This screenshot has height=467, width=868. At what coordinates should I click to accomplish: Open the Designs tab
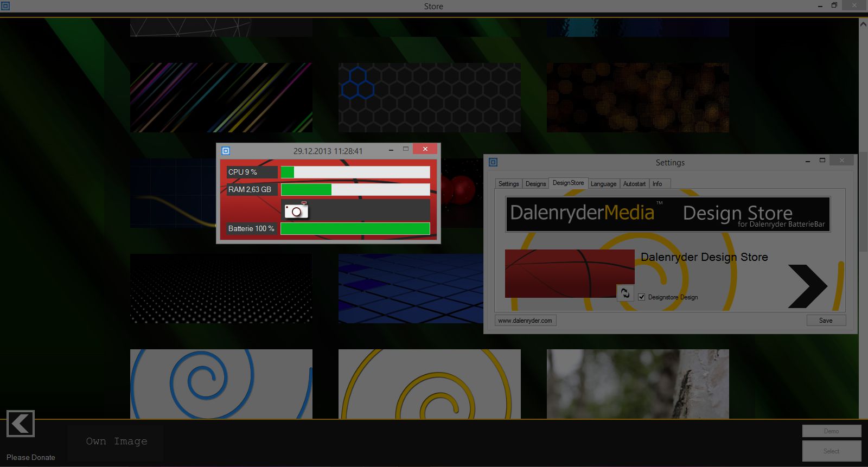(x=535, y=184)
